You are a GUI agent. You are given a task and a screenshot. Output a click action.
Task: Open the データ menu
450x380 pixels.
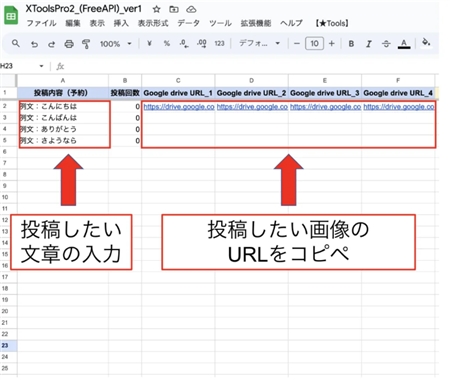(188, 23)
